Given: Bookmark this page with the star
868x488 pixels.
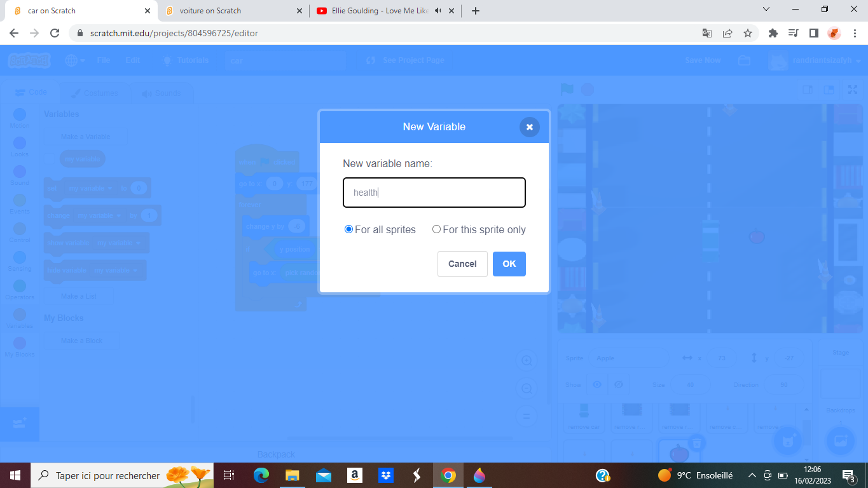Looking at the screenshot, I should [x=748, y=33].
